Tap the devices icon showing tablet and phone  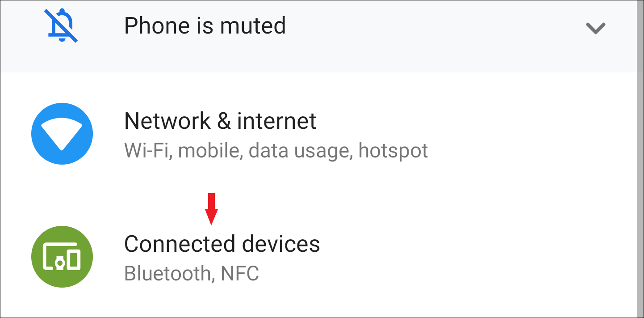(x=62, y=256)
